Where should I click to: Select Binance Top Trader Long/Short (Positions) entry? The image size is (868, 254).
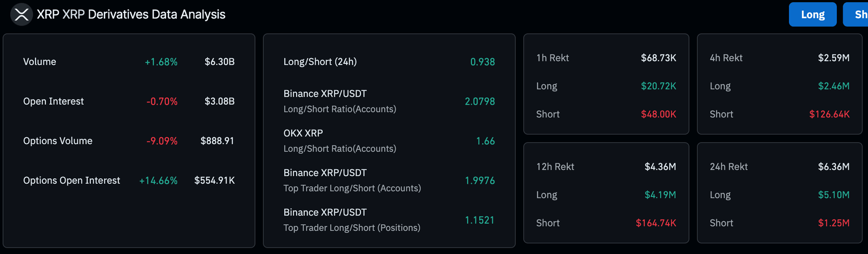[351, 219]
